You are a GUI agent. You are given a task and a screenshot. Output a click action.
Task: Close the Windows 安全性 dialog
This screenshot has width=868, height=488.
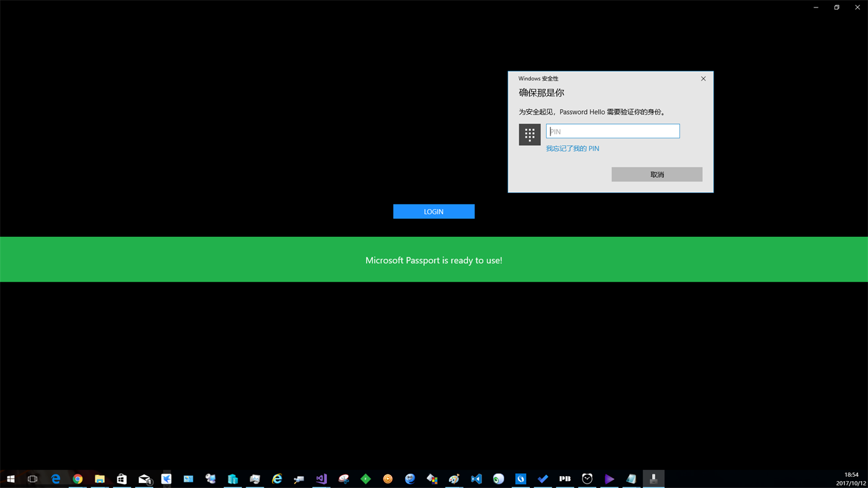click(703, 79)
